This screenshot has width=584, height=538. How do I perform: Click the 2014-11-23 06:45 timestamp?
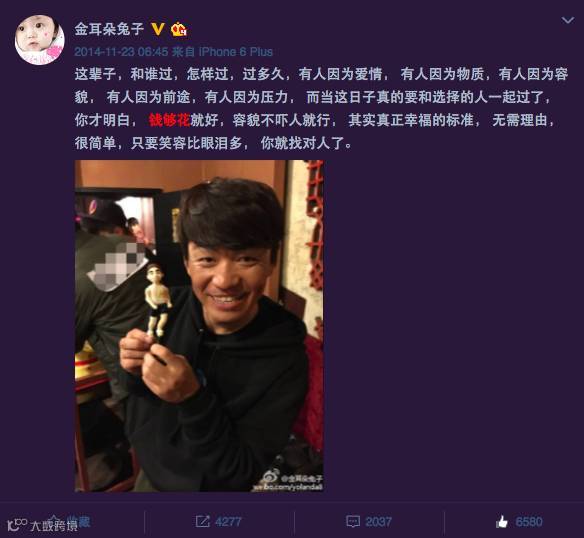click(x=121, y=51)
